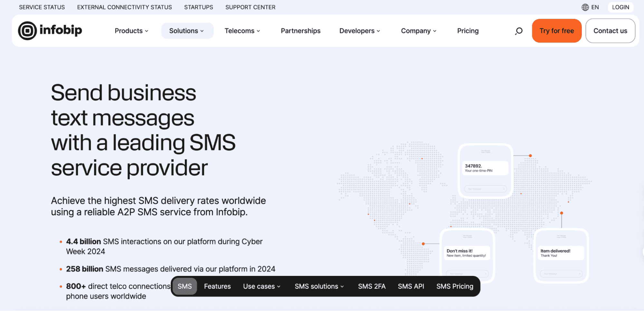Open the SMS API page
644x311 pixels.
tap(411, 286)
